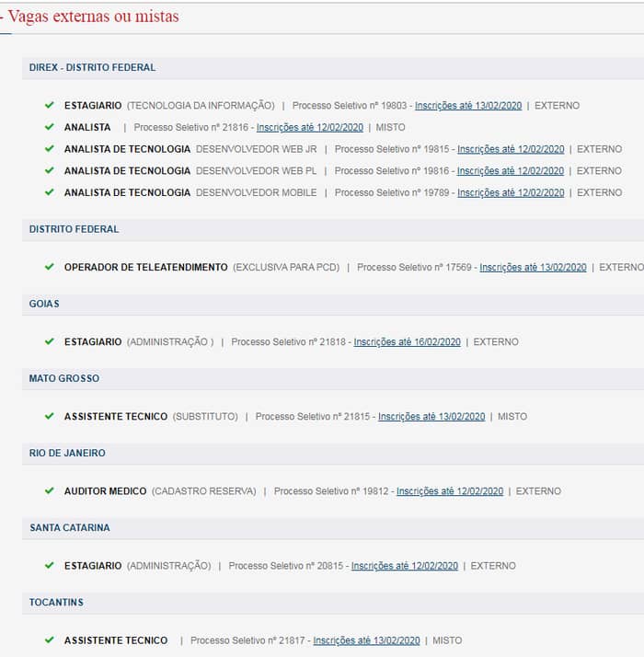The height and width of the screenshot is (657, 644).
Task: Click the green checkmark beside ESTAGIARIO Tecnologia da Informação
Action: pyautogui.click(x=49, y=105)
